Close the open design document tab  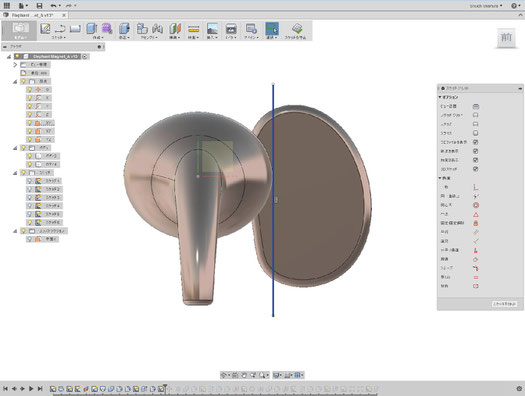[x=64, y=15]
